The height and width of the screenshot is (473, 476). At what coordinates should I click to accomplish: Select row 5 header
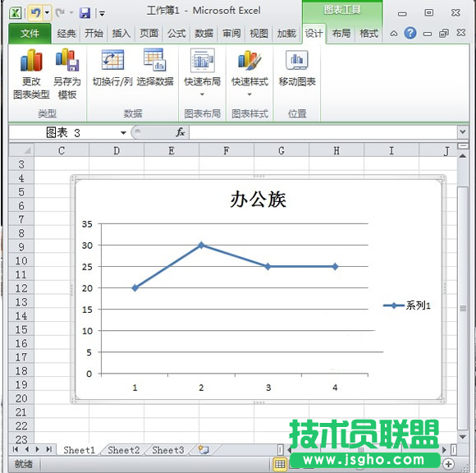point(21,191)
